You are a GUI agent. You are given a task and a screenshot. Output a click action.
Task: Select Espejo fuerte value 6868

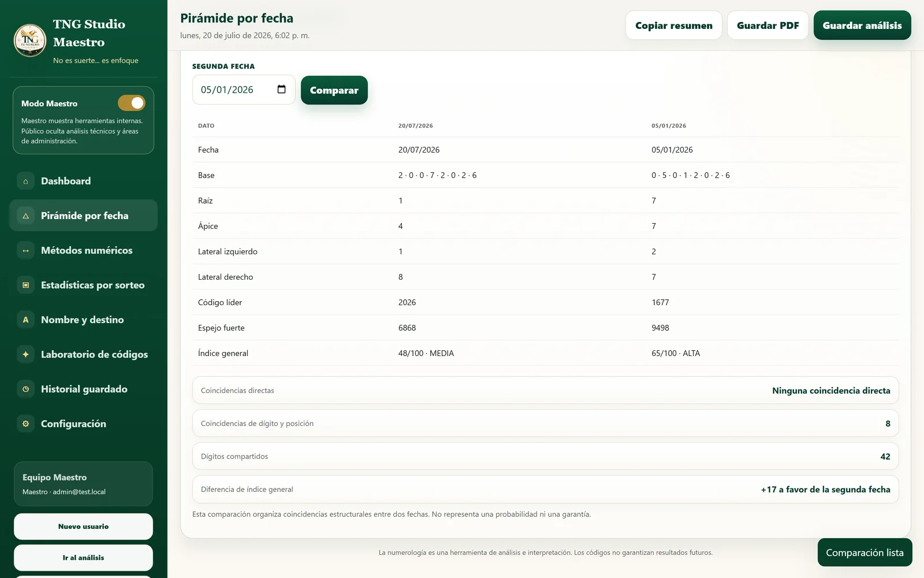coord(407,328)
